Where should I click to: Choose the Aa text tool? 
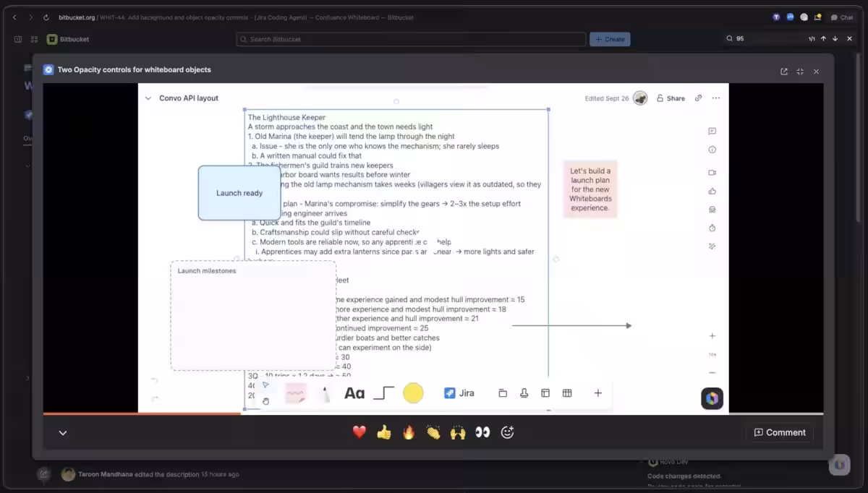tap(354, 393)
